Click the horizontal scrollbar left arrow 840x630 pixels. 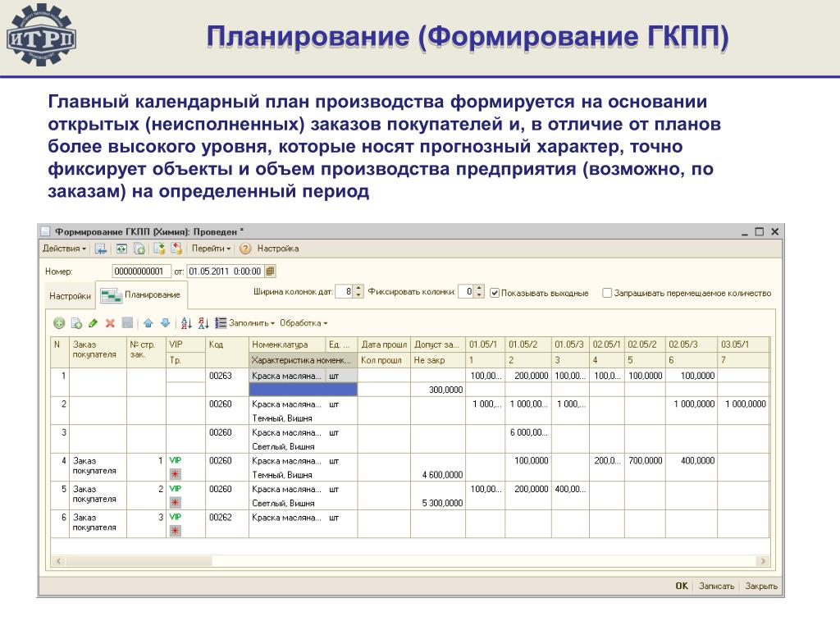(58, 561)
